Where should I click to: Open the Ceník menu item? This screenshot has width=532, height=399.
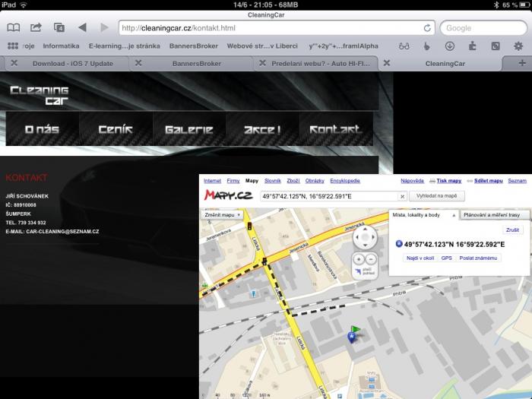coord(116,130)
